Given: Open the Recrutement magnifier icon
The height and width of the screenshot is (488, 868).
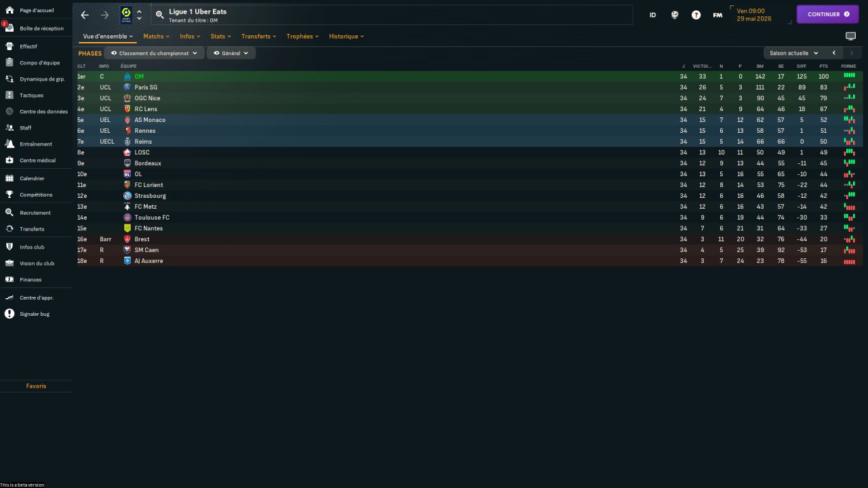Looking at the screenshot, I should [x=9, y=213].
